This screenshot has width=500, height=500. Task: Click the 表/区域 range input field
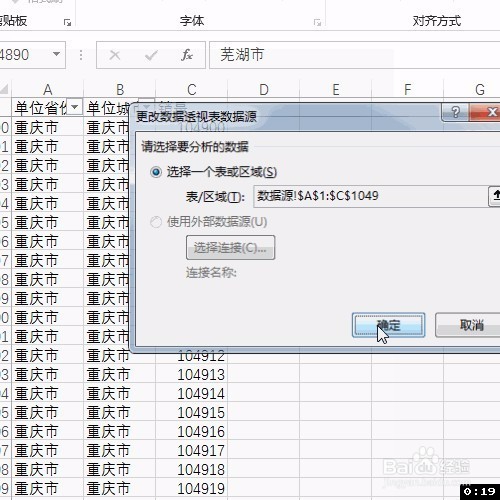(x=370, y=196)
